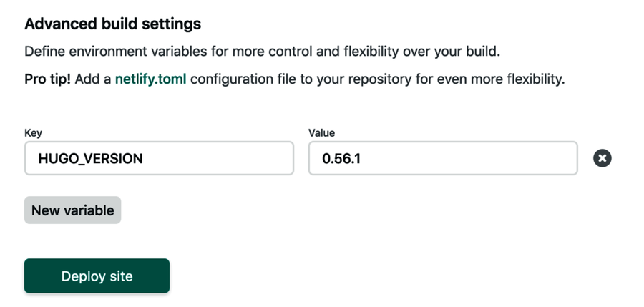Click the dark circular delete icon beside Value

click(602, 158)
